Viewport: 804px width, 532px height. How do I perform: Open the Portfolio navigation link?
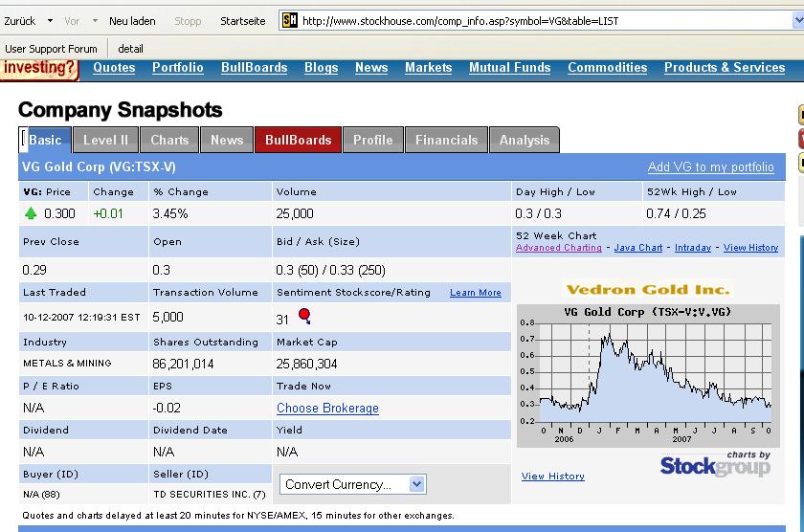click(x=178, y=68)
